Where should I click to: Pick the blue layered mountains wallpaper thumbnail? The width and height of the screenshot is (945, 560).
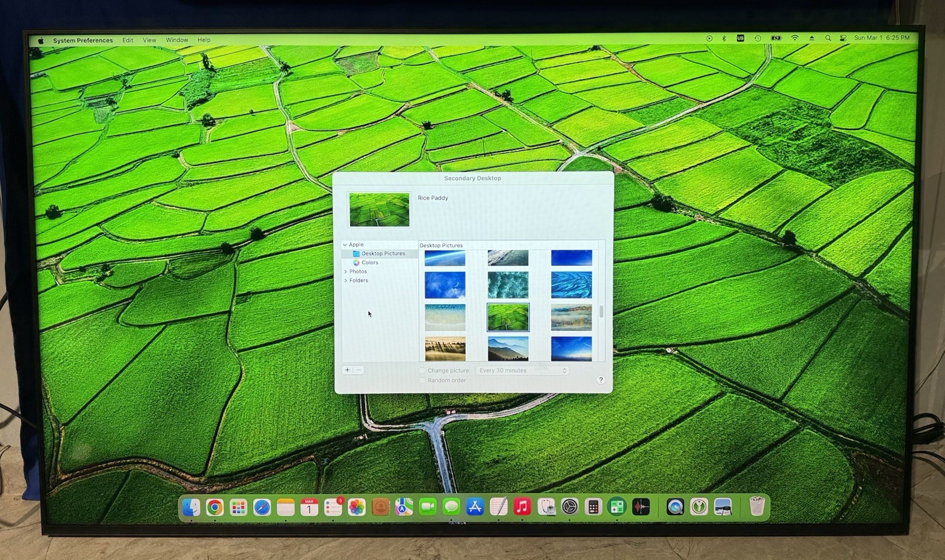[508, 349]
